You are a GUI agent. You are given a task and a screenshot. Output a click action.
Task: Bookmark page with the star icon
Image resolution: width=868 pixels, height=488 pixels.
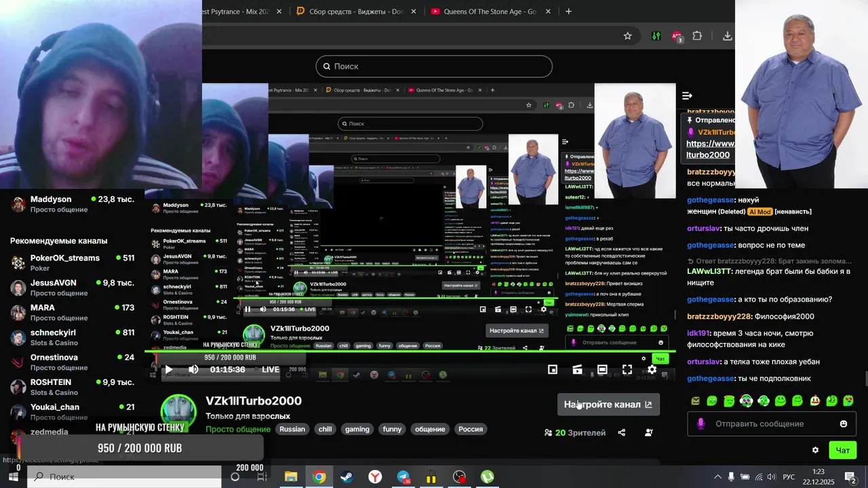click(627, 36)
